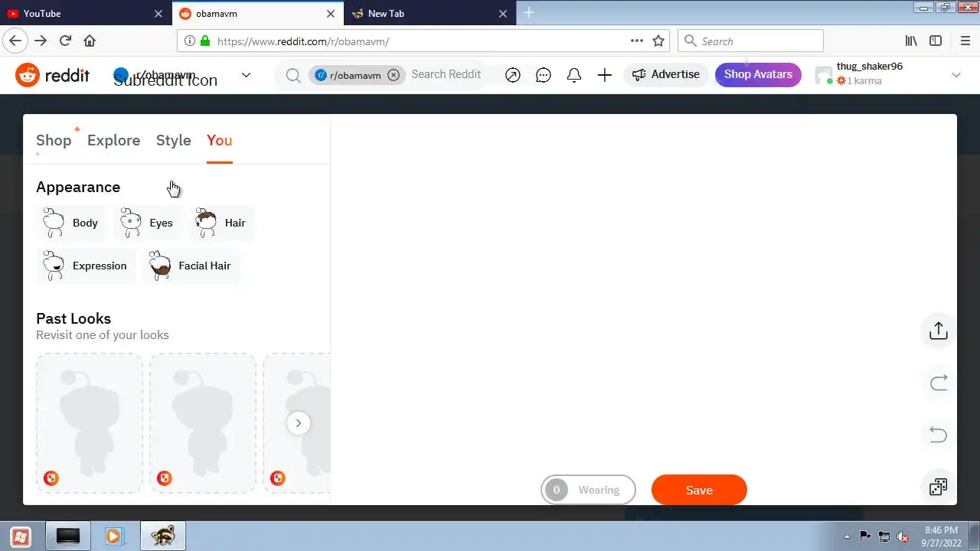Click the share avatar upload icon
Viewport: 980px width, 551px height.
(x=939, y=331)
